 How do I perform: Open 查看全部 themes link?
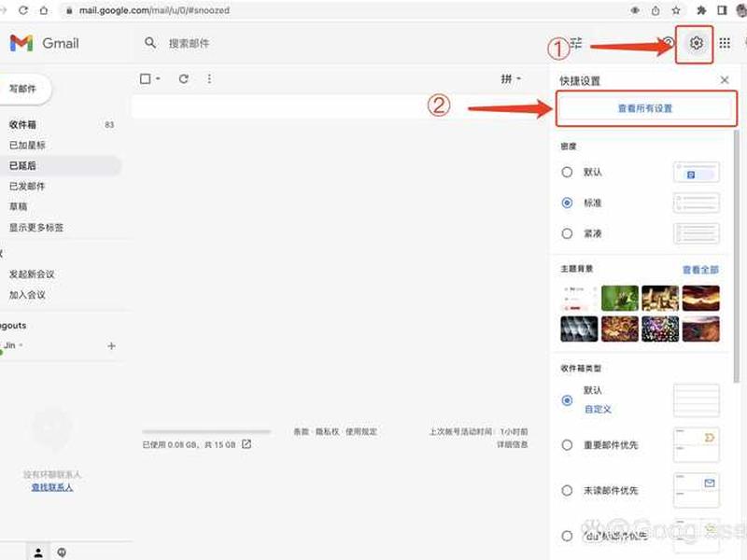click(700, 270)
